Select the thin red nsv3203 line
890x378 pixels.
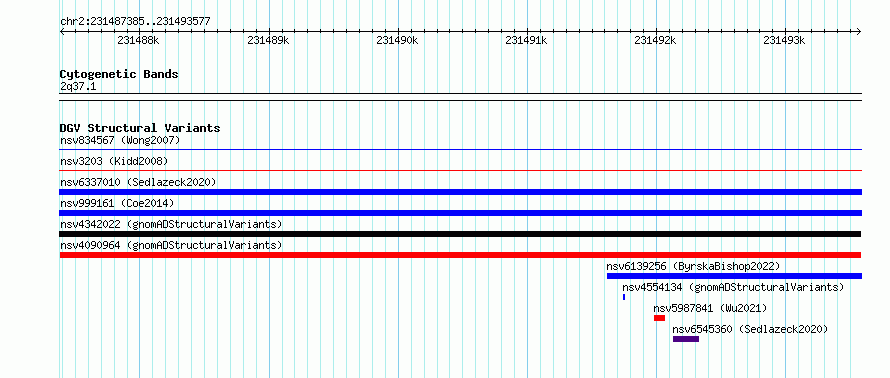tap(461, 170)
